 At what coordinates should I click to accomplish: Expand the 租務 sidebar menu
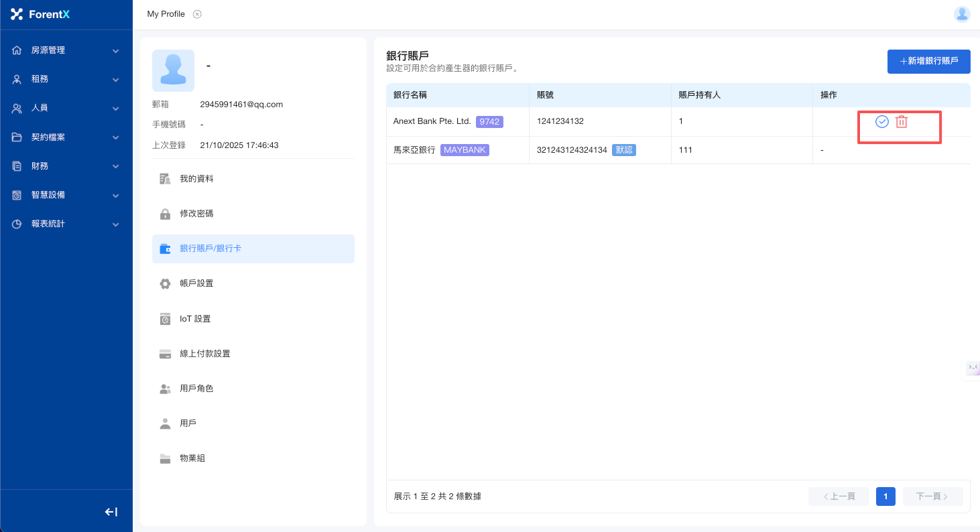[x=66, y=79]
